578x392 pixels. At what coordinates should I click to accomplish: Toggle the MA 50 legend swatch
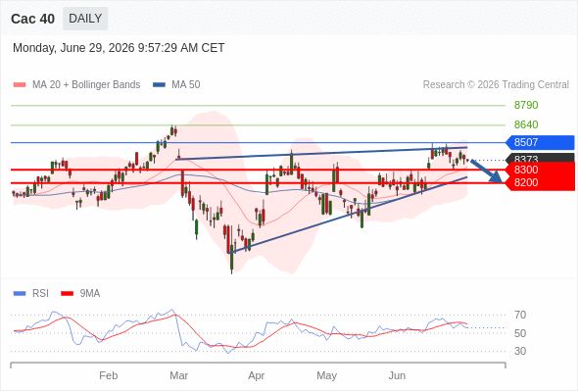[x=159, y=85]
